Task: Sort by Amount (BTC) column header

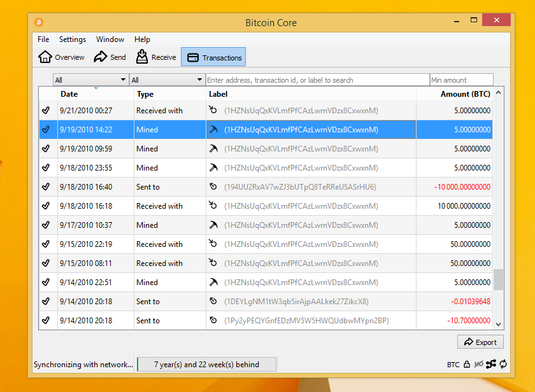Action: (x=454, y=94)
